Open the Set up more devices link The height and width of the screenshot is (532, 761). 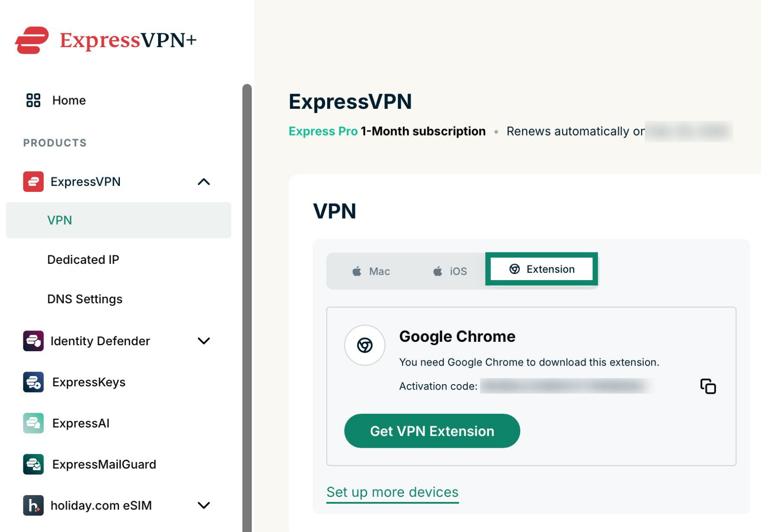click(392, 492)
